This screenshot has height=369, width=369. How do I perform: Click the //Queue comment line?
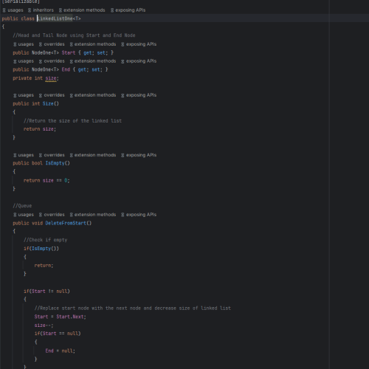(22, 206)
